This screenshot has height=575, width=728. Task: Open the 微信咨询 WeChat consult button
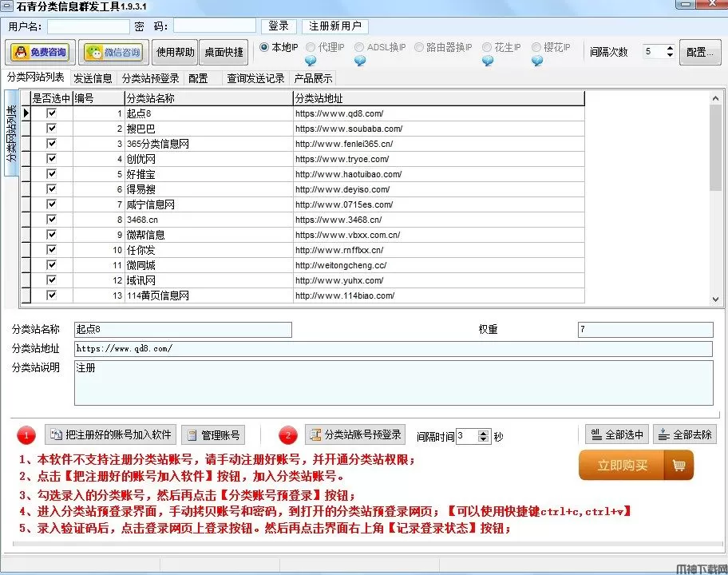pos(113,53)
